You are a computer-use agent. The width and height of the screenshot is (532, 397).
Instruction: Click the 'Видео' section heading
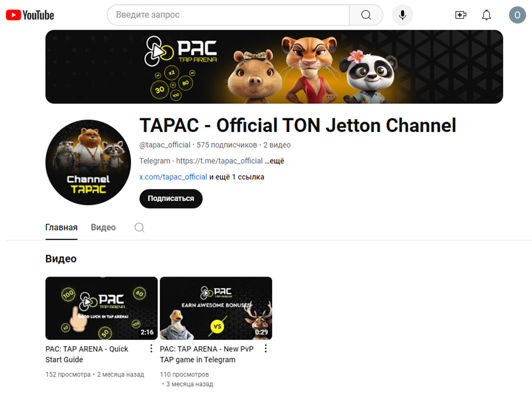[61, 258]
